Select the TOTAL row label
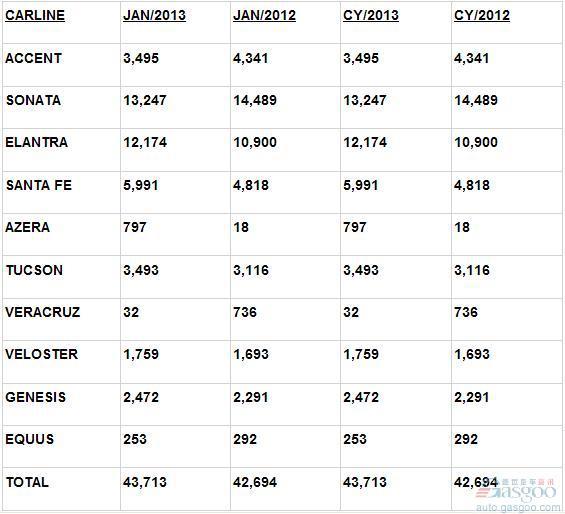The height and width of the screenshot is (514, 565). [27, 482]
